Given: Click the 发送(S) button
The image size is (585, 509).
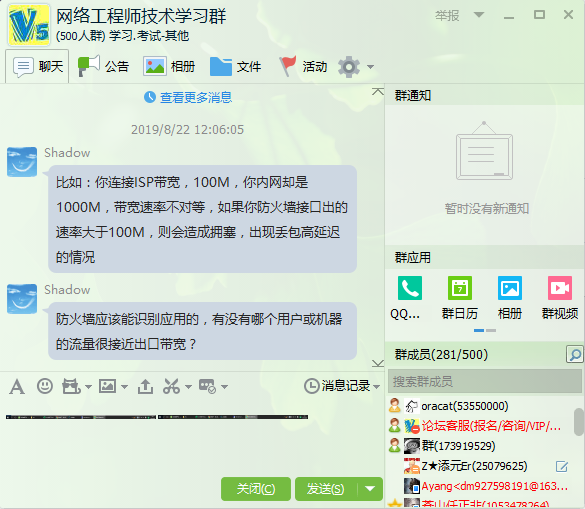Looking at the screenshot, I should 326,489.
